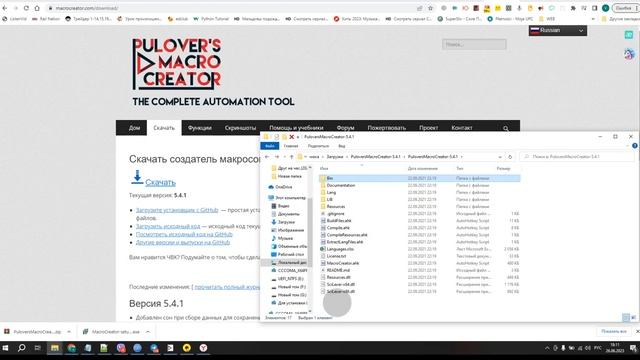The width and height of the screenshot is (640, 360).
Task: Sort by the Имя column header
Action: [324, 169]
